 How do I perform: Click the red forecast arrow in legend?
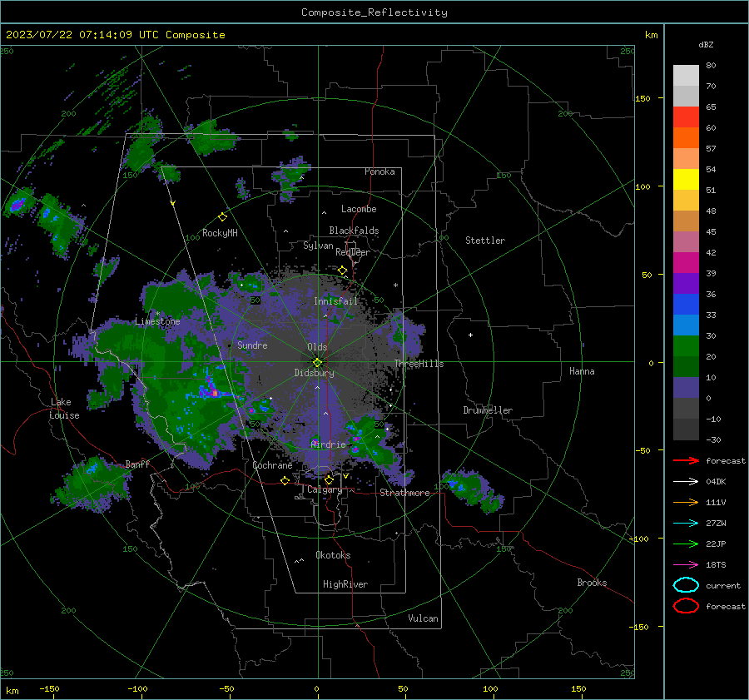coord(686,460)
